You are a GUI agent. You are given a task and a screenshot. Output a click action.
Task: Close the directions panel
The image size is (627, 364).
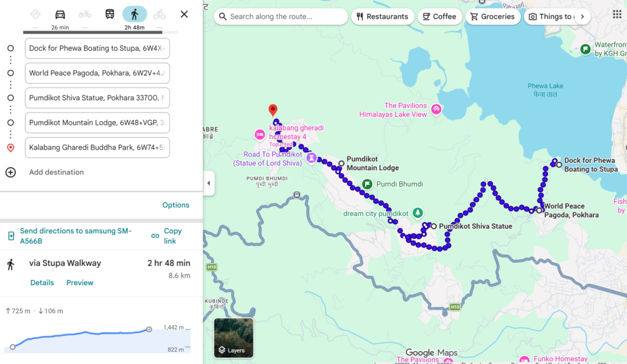coord(184,15)
